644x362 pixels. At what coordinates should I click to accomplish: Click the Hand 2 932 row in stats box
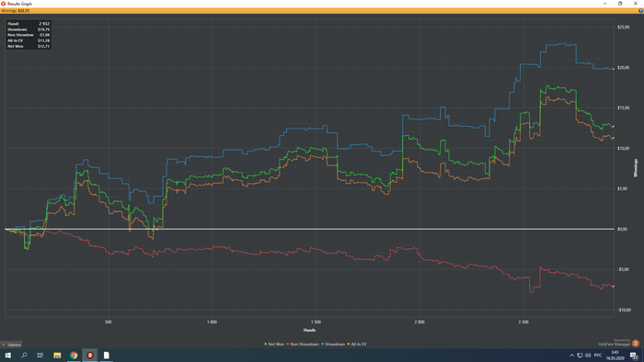click(29, 24)
